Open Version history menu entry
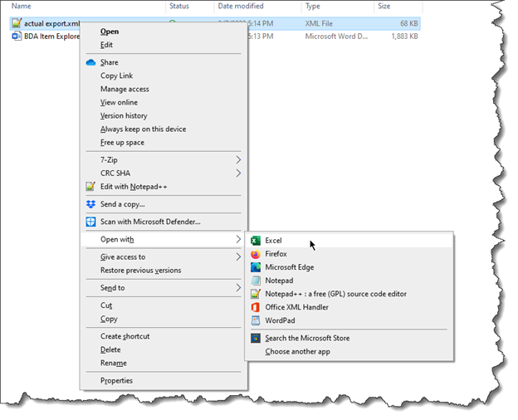 [x=164, y=115]
